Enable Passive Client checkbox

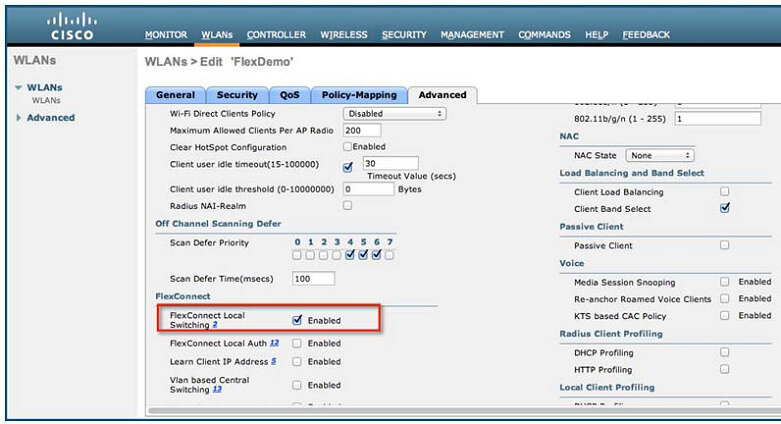tap(724, 245)
